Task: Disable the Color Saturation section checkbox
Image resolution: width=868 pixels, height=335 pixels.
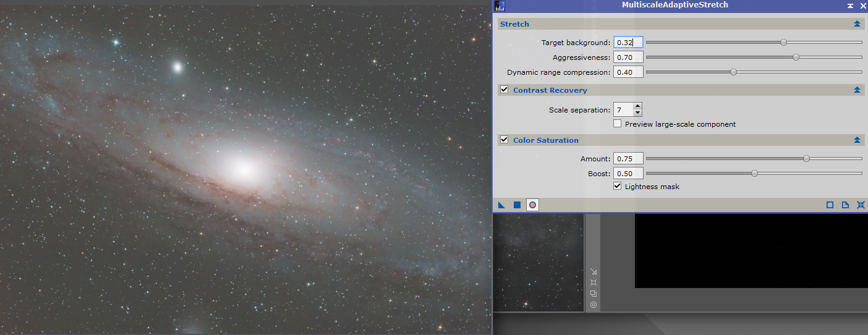Action: click(504, 140)
